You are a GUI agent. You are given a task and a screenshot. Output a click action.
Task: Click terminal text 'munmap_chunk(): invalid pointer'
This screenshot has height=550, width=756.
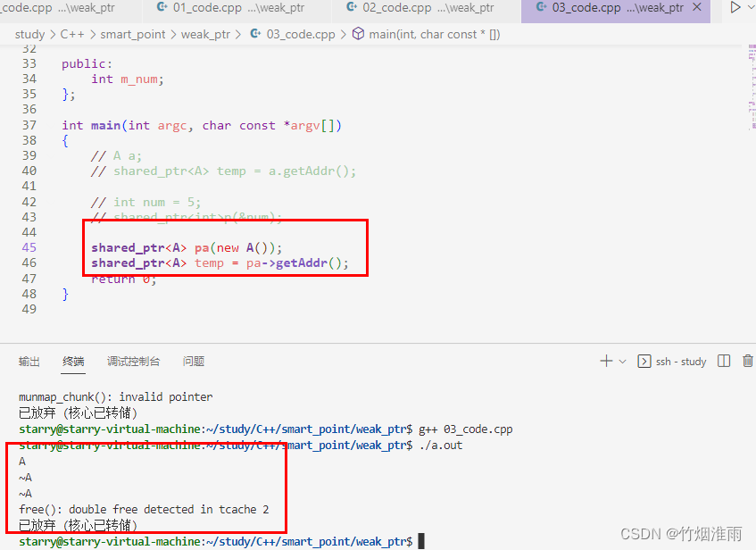[115, 397]
